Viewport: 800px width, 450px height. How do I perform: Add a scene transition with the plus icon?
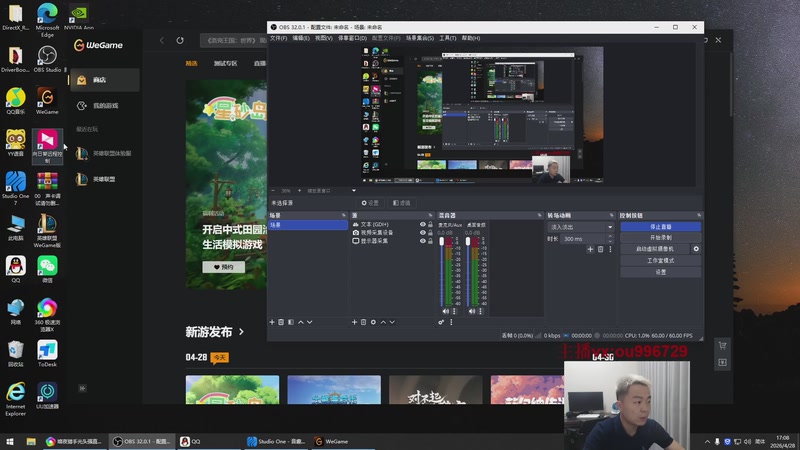[x=590, y=249]
